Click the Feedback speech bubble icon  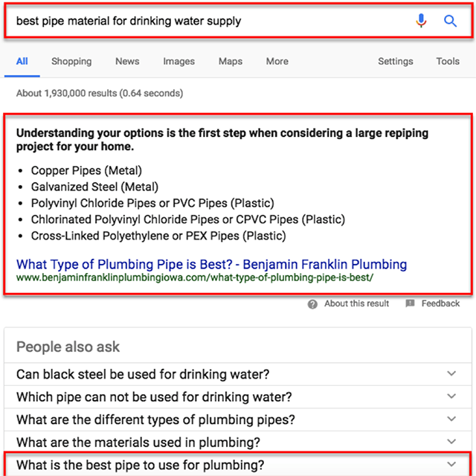(x=410, y=303)
